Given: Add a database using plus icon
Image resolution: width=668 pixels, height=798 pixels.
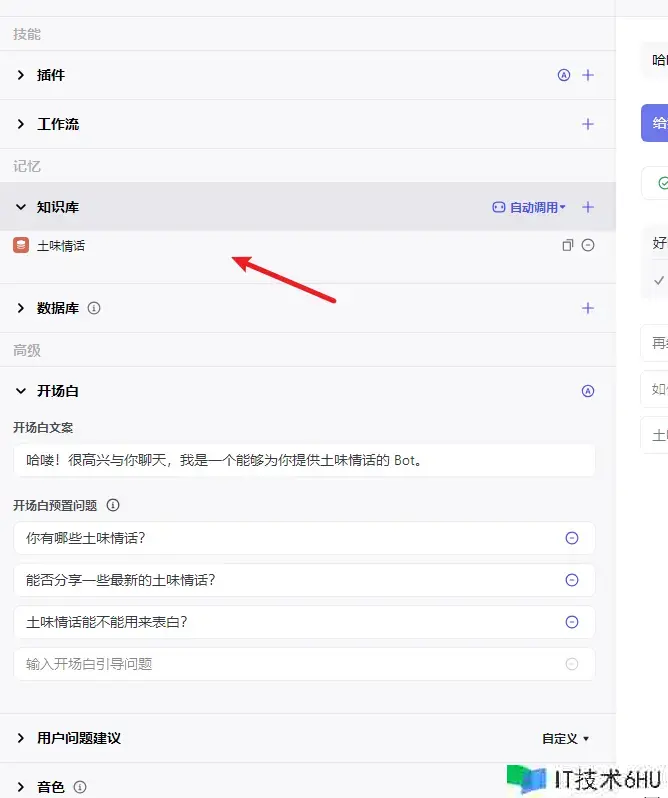Looking at the screenshot, I should [x=588, y=308].
